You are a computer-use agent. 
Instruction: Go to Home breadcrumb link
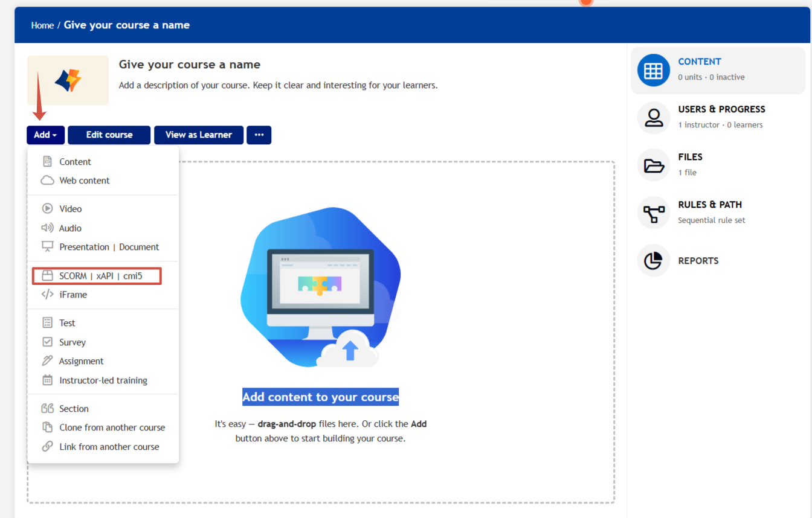42,25
